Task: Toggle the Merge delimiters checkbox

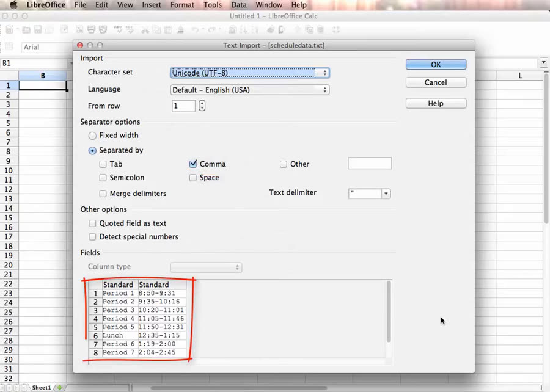Action: [103, 194]
